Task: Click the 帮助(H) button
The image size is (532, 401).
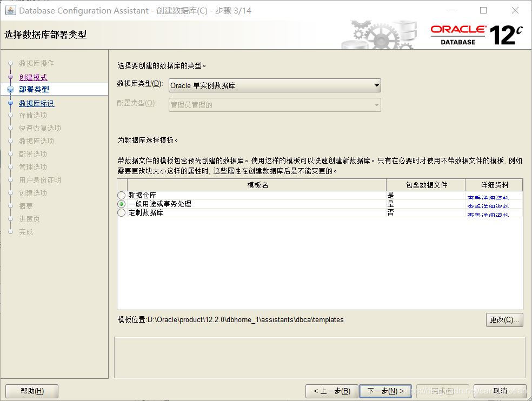Action: tap(32, 391)
